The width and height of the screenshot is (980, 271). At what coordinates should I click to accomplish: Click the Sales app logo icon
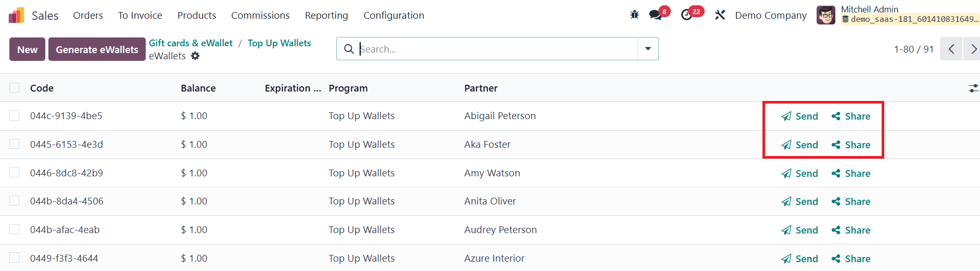click(16, 15)
